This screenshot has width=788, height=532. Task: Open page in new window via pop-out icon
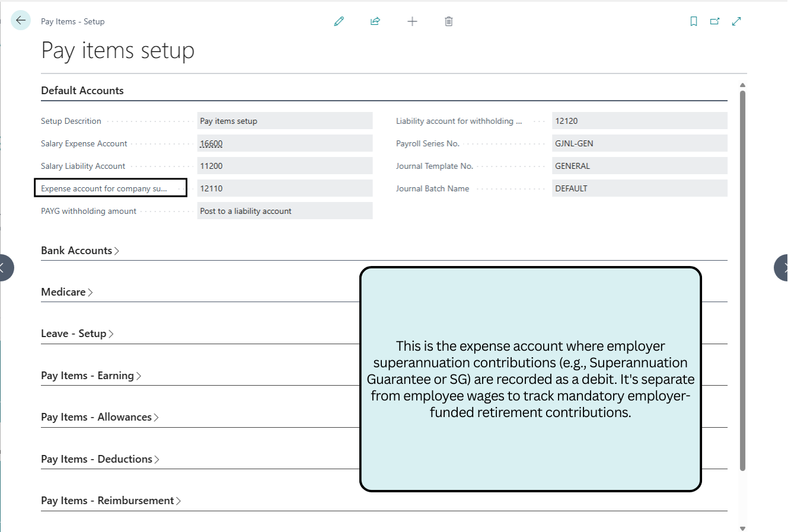tap(715, 21)
